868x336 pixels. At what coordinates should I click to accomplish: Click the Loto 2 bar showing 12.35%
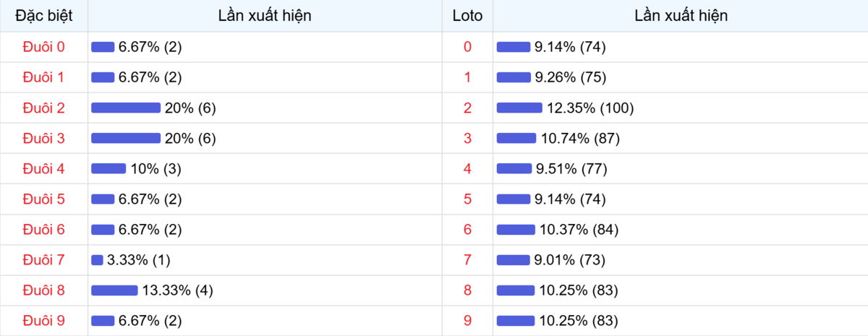point(519,108)
